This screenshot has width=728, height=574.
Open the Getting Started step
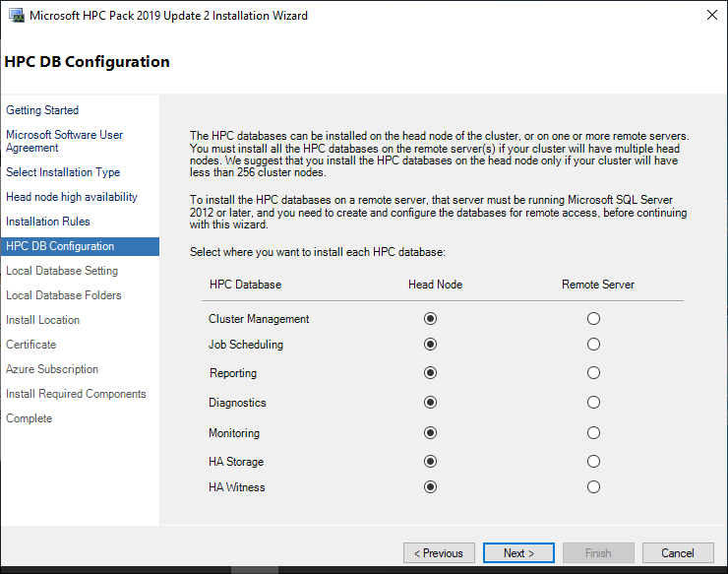click(x=42, y=110)
